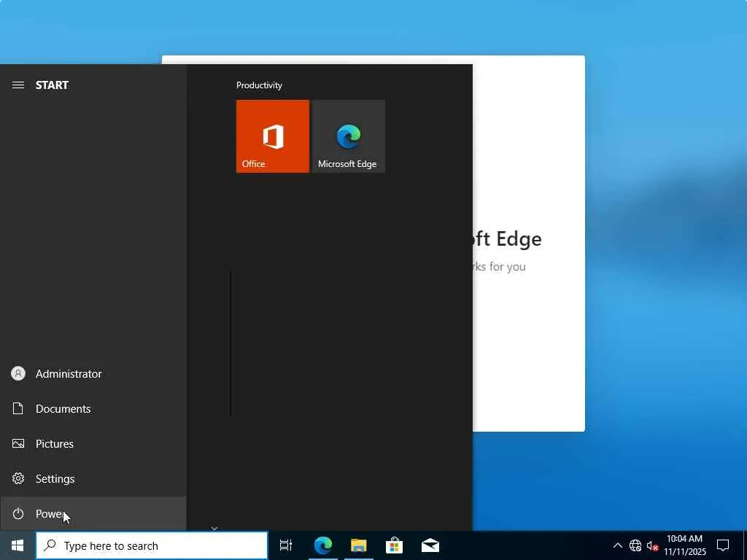The width and height of the screenshot is (747, 560).
Task: Open the Administrator account menu
Action: (93, 374)
